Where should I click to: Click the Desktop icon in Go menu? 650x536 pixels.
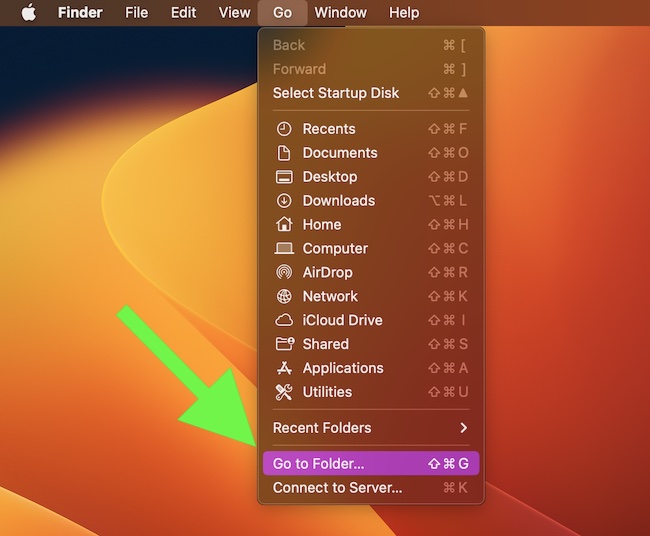[284, 177]
